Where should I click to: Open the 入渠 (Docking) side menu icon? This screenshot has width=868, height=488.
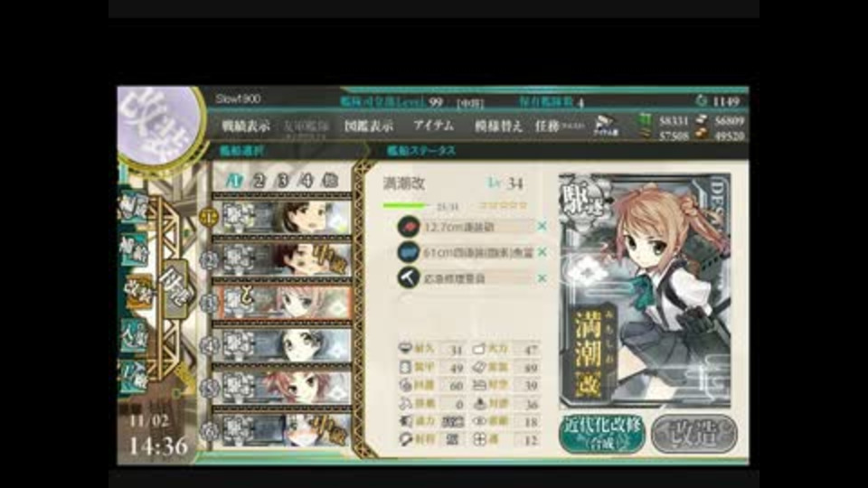point(133,334)
